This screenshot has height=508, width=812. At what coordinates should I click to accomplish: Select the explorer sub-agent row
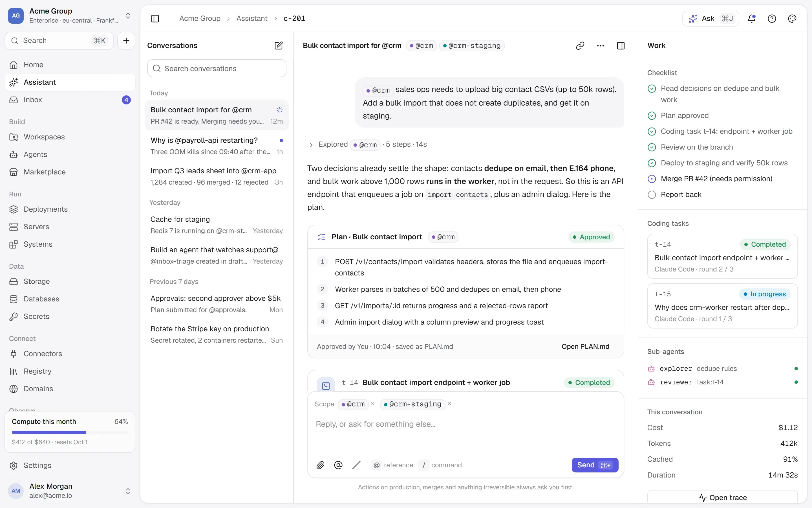click(722, 369)
